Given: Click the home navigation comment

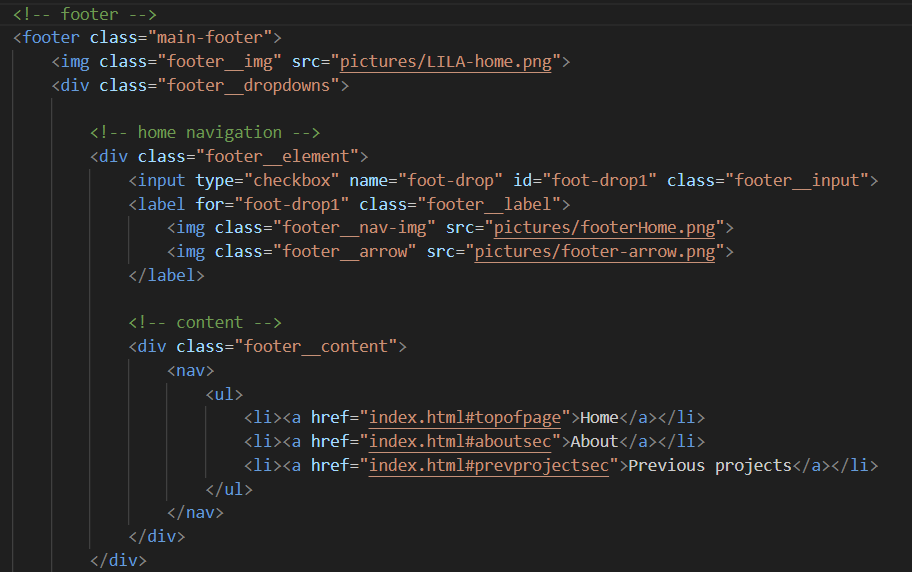Looking at the screenshot, I should [205, 133].
